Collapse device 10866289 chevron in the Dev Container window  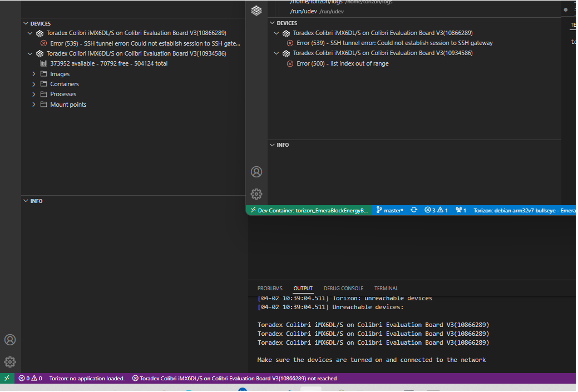[276, 33]
